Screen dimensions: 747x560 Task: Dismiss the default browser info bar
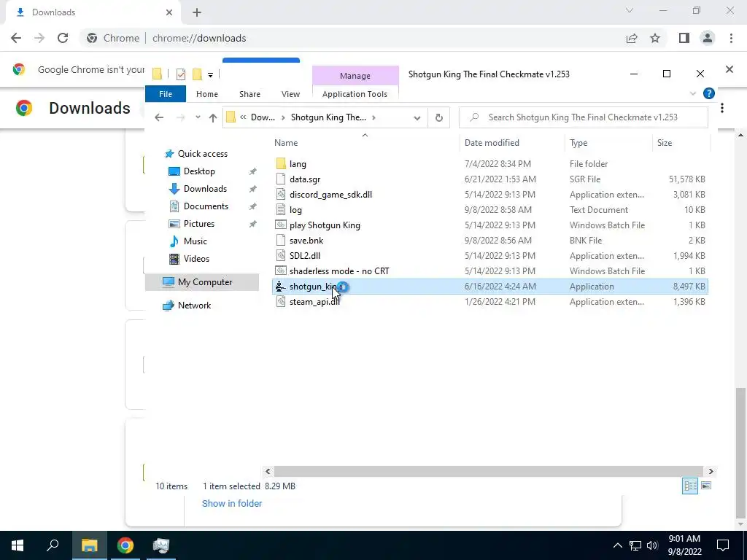click(x=729, y=69)
